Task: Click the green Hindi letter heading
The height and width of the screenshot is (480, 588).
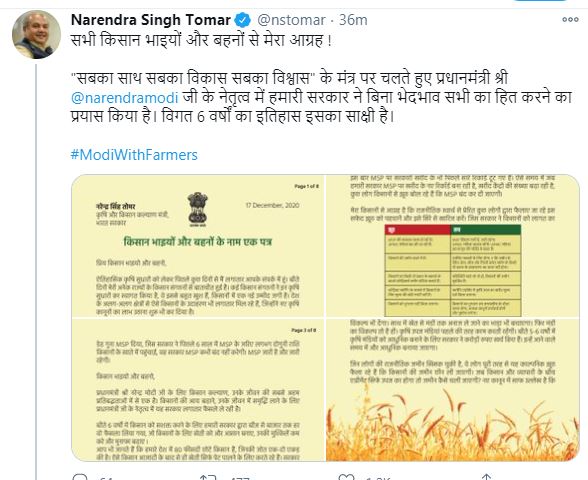Action: coord(198,242)
